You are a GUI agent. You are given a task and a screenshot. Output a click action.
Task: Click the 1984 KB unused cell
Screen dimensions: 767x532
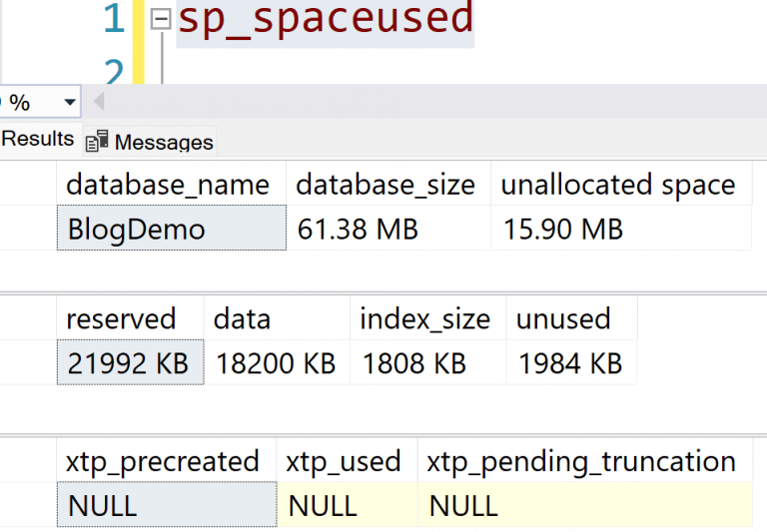(x=570, y=363)
